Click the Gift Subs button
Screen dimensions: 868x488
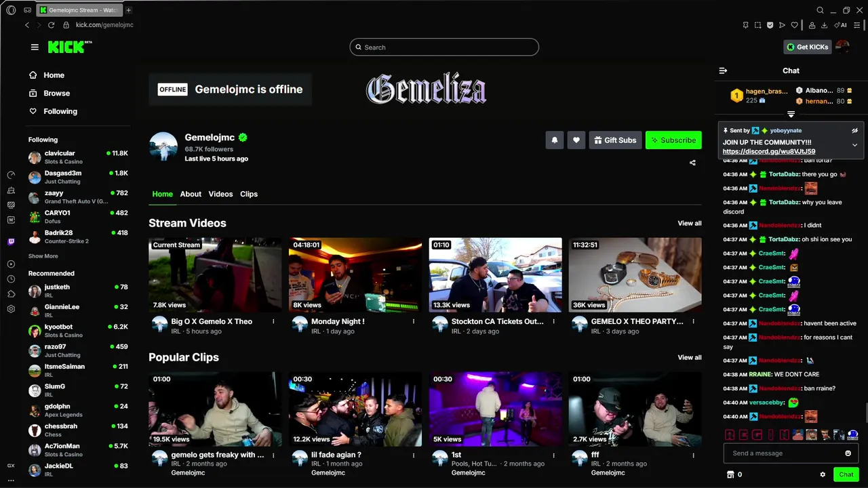(615, 140)
